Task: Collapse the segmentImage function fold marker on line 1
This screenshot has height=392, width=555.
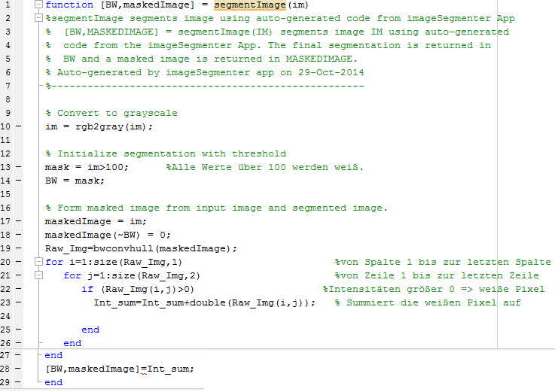Action: pyautogui.click(x=39, y=5)
